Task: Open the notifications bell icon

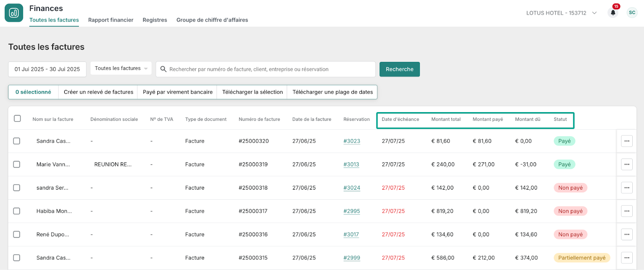Action: pyautogui.click(x=613, y=13)
